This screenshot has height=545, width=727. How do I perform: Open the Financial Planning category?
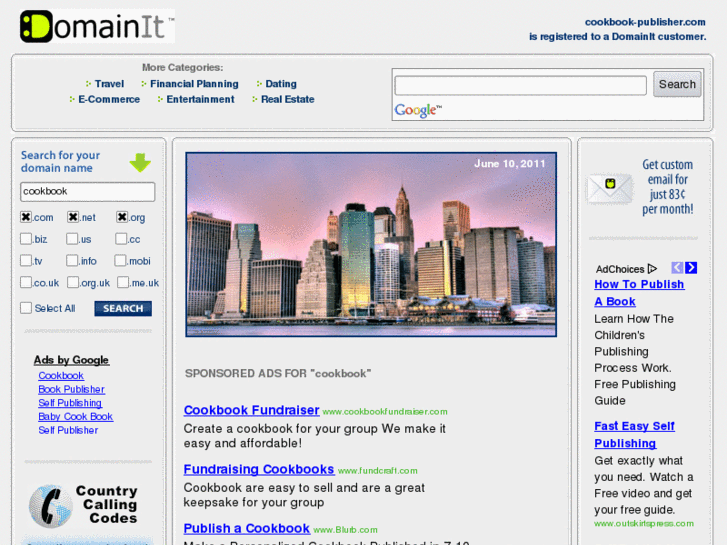point(194,84)
